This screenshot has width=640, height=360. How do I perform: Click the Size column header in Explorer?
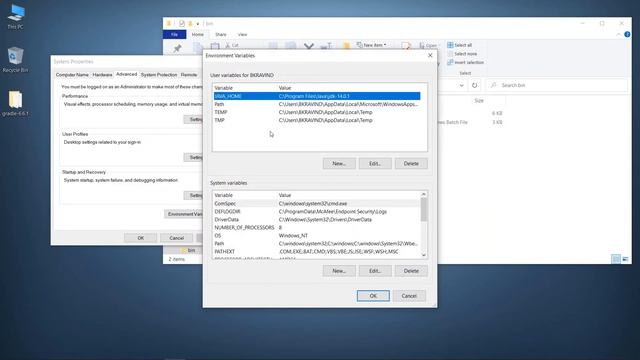tap(479, 100)
